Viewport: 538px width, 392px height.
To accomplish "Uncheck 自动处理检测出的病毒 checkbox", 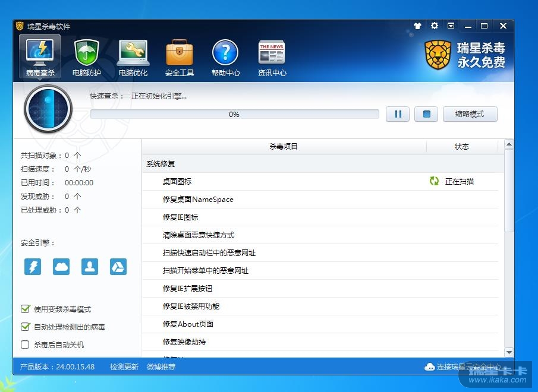I will [25, 327].
